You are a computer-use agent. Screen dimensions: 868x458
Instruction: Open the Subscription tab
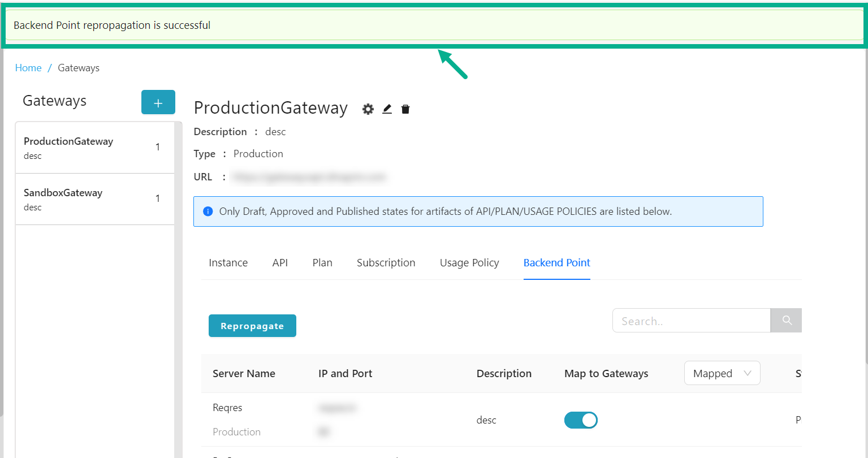tap(386, 262)
